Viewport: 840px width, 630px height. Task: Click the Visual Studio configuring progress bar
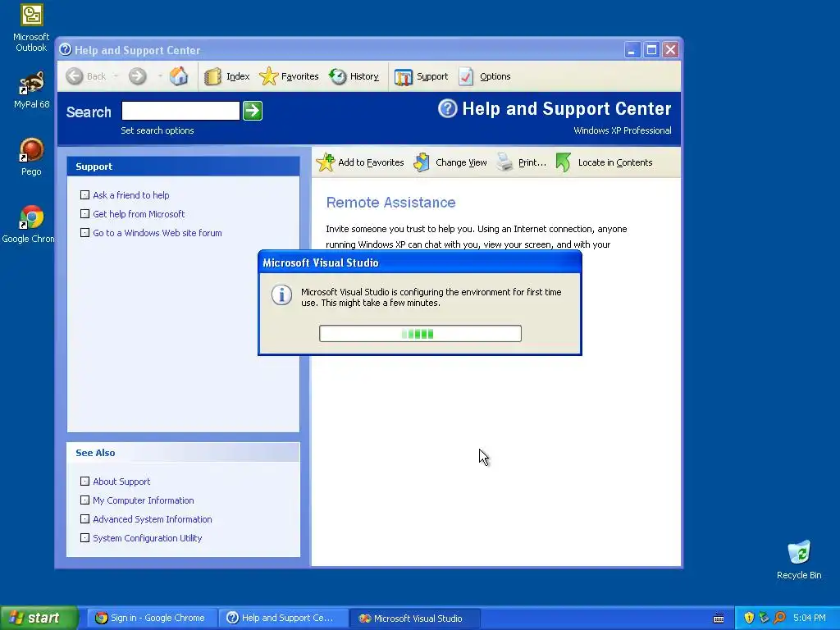pos(420,333)
